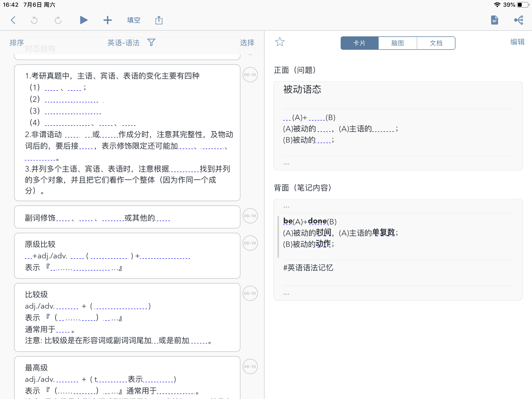Click the 填空 mode button
This screenshot has height=399, width=532.
click(x=134, y=20)
